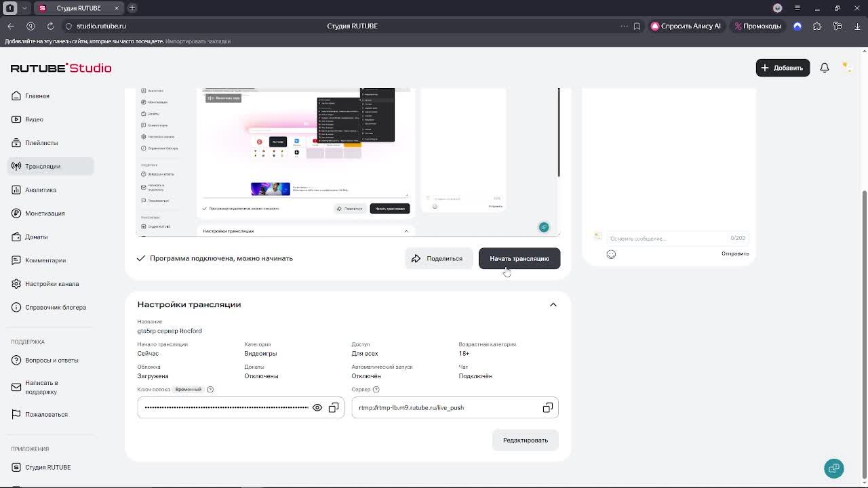Open a new browser tab
The image size is (868, 488).
[x=132, y=8]
